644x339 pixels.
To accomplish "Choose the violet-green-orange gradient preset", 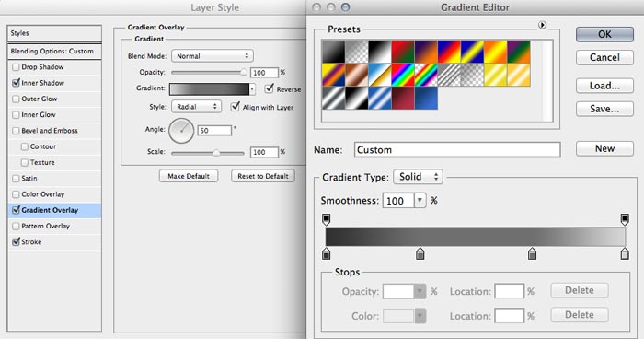I will (519, 52).
